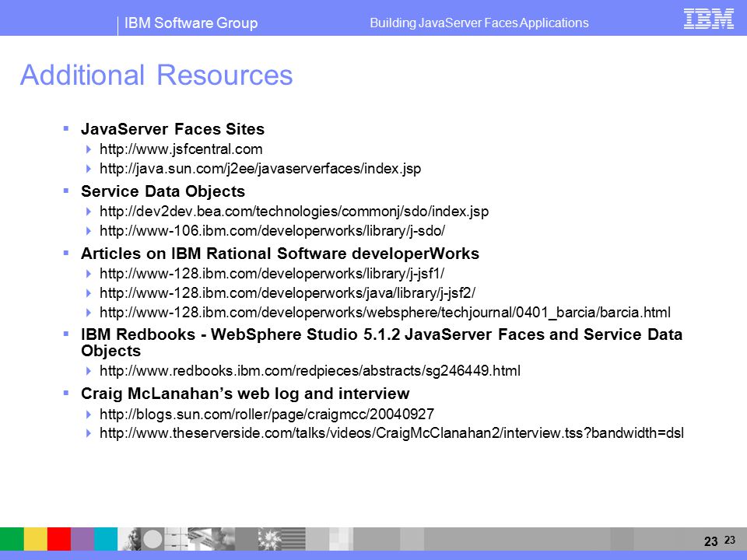This screenshot has width=747, height=560.
Task: Open the http://www.jsfcentral.com link
Action: click(x=181, y=149)
